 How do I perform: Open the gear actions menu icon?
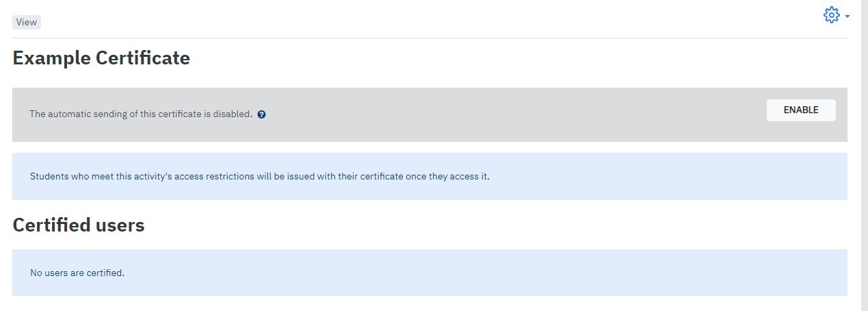point(831,15)
